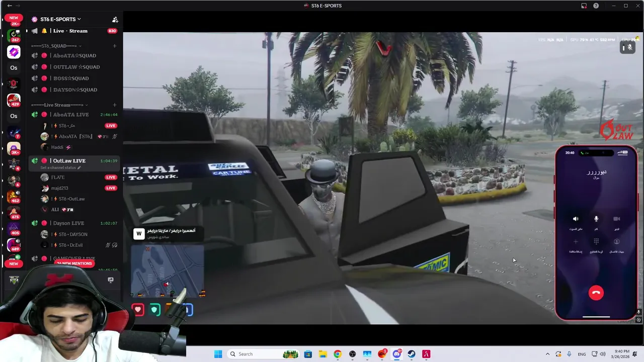Open Windows Start menu
644x362 pixels.
pyautogui.click(x=218, y=354)
